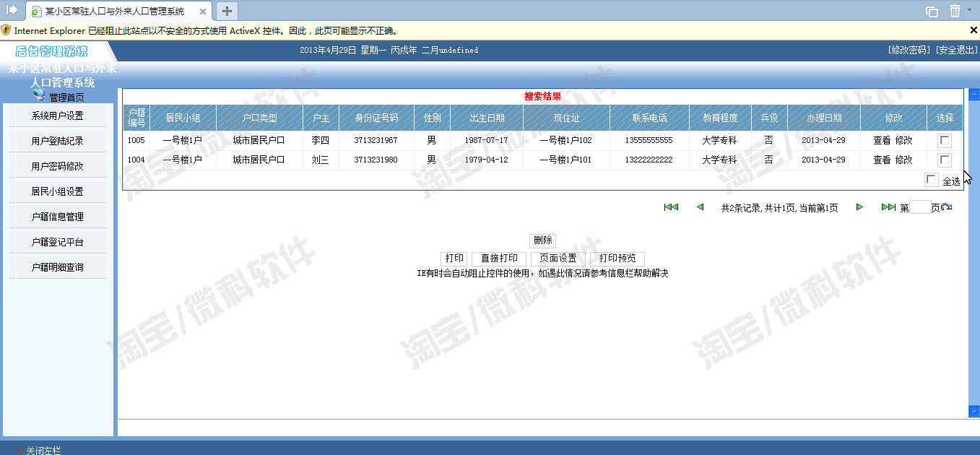Click 管理首页 link
Screen dimensions: 980x455
[x=66, y=97]
